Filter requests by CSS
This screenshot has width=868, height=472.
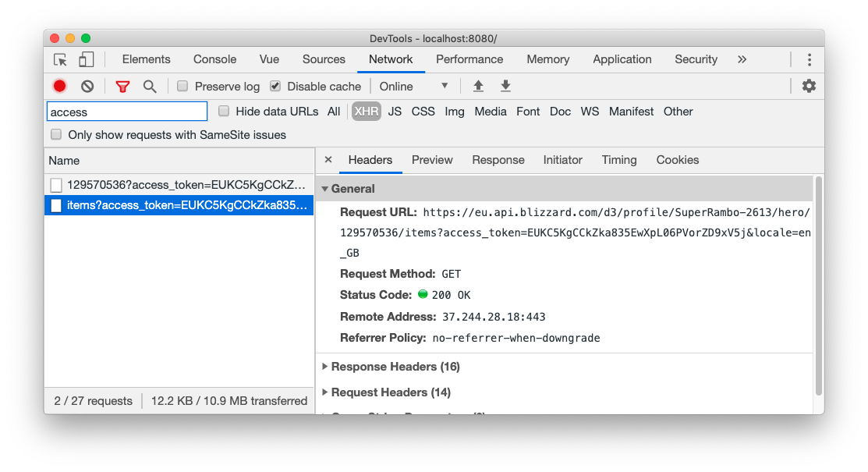point(423,112)
